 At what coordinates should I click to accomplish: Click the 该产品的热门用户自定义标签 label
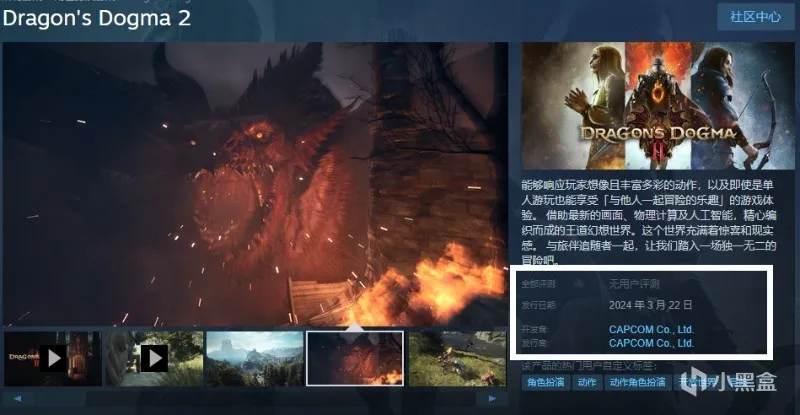pos(589,366)
